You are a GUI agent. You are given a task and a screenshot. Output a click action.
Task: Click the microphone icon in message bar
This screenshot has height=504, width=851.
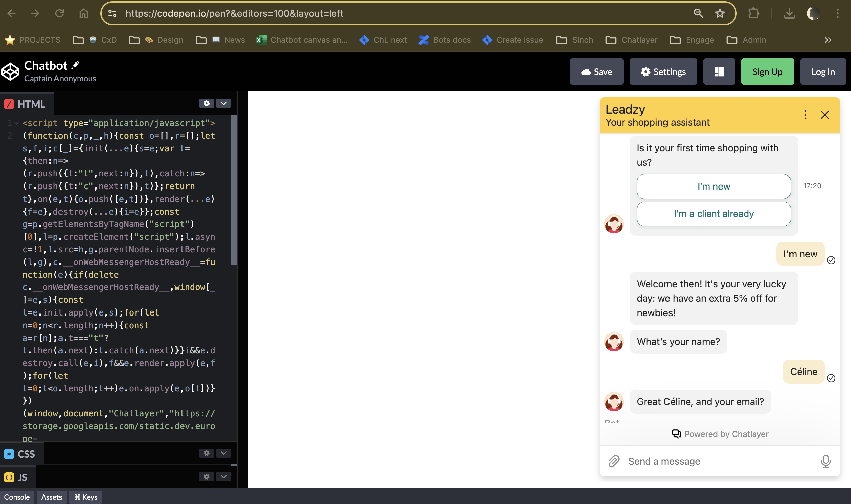pos(826,461)
